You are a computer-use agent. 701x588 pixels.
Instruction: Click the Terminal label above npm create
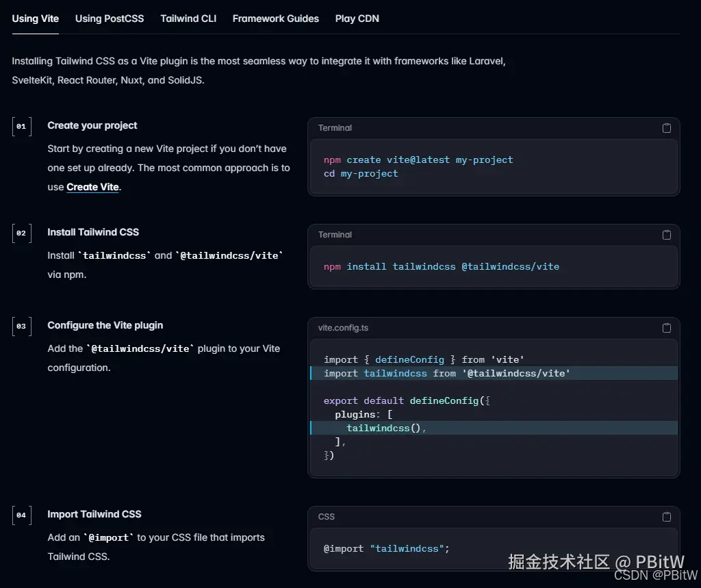pos(335,128)
